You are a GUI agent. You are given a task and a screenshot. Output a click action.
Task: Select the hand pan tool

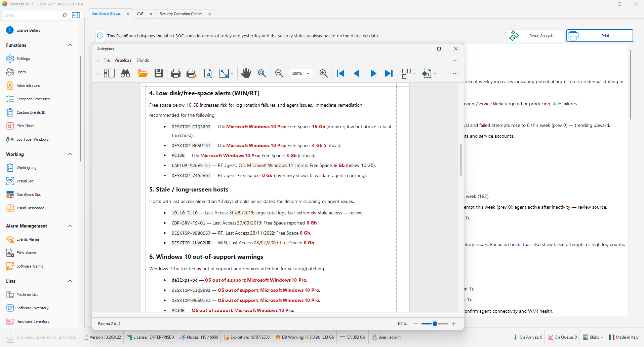[x=246, y=73]
